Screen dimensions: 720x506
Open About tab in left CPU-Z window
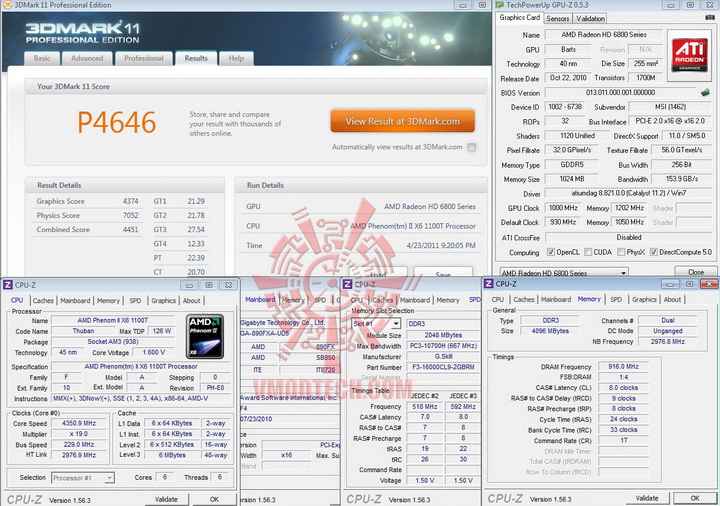[191, 301]
